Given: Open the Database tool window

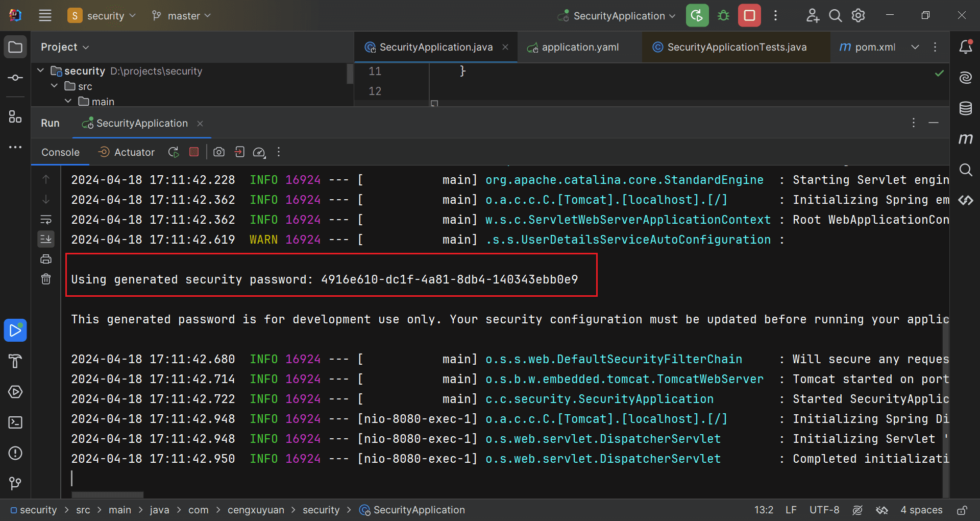Looking at the screenshot, I should click(x=965, y=108).
